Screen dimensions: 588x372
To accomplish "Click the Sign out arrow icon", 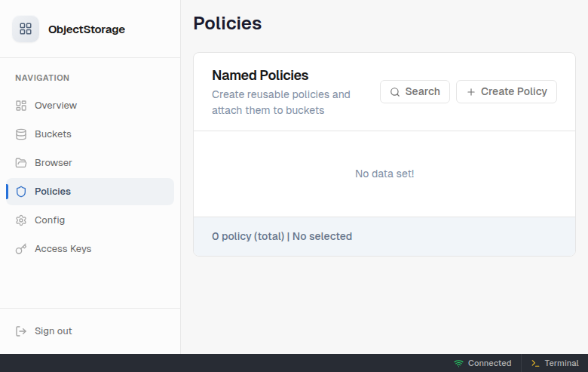I will (x=21, y=331).
